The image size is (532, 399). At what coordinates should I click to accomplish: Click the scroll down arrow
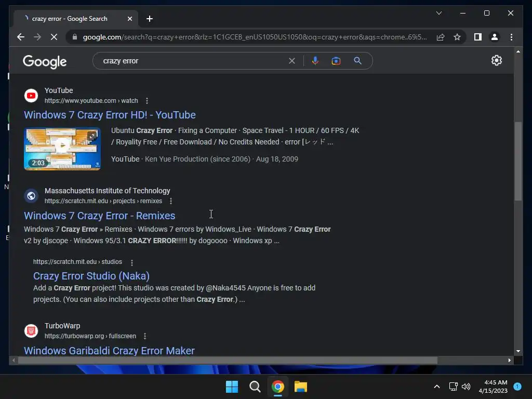518,351
